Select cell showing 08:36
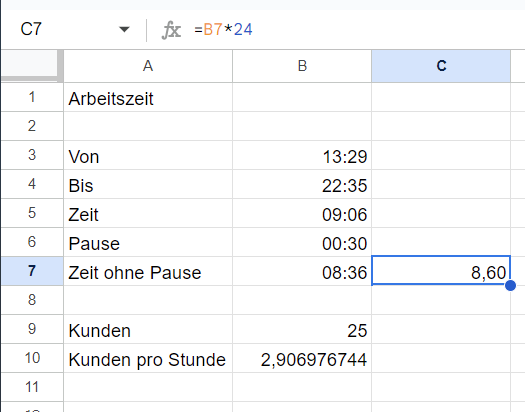Viewport: 525px width, 412px height. click(x=302, y=271)
